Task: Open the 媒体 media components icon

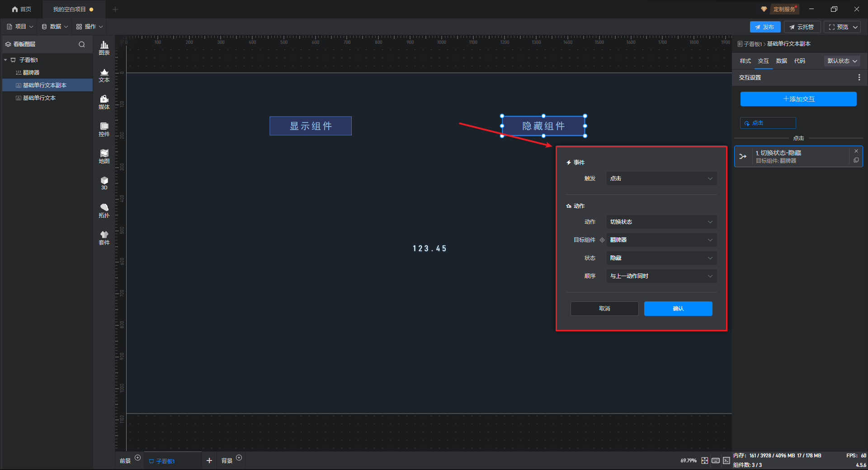Action: tap(104, 102)
